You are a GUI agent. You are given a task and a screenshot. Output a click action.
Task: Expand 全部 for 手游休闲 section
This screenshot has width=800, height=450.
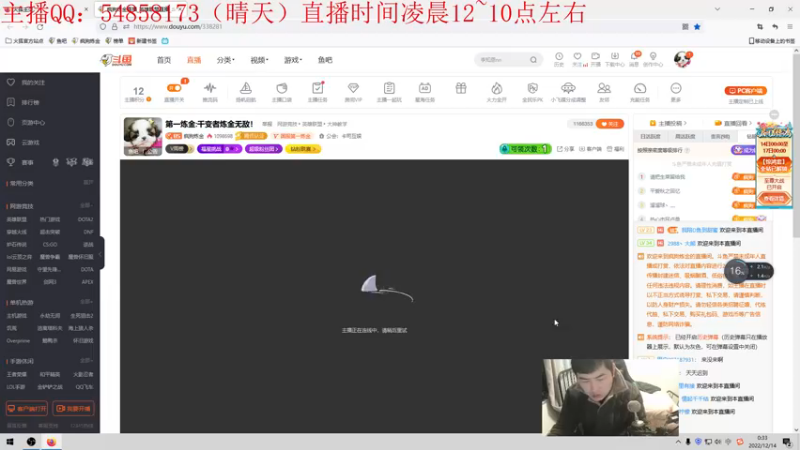point(86,361)
